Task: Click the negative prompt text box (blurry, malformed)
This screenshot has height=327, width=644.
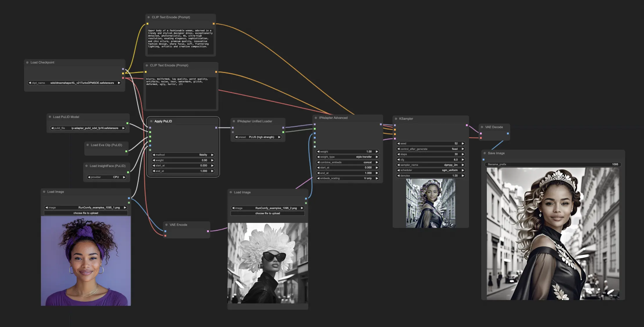Action: (x=181, y=93)
